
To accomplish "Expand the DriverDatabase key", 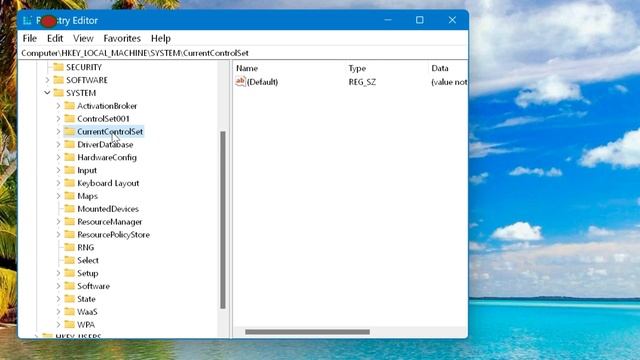I will pyautogui.click(x=58, y=144).
